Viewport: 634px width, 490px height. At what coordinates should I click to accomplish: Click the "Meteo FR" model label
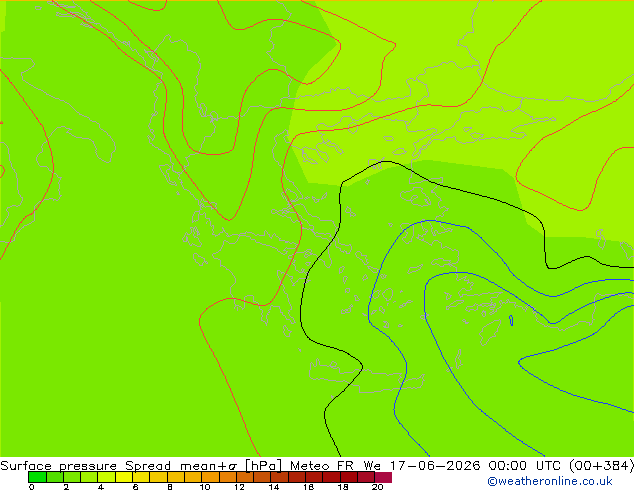(322, 466)
